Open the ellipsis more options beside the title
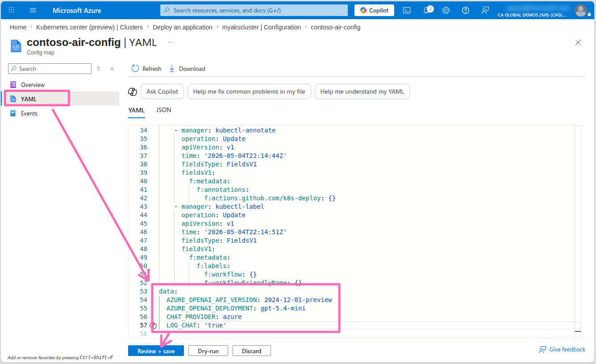 click(171, 42)
